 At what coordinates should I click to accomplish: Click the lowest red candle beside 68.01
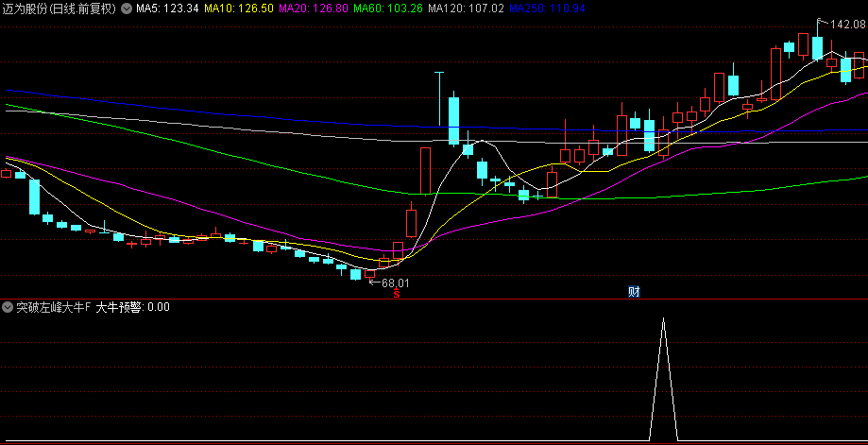click(369, 274)
